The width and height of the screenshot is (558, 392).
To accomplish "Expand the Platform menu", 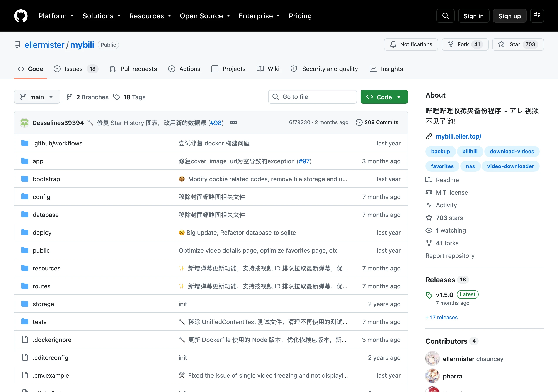I will coord(56,16).
